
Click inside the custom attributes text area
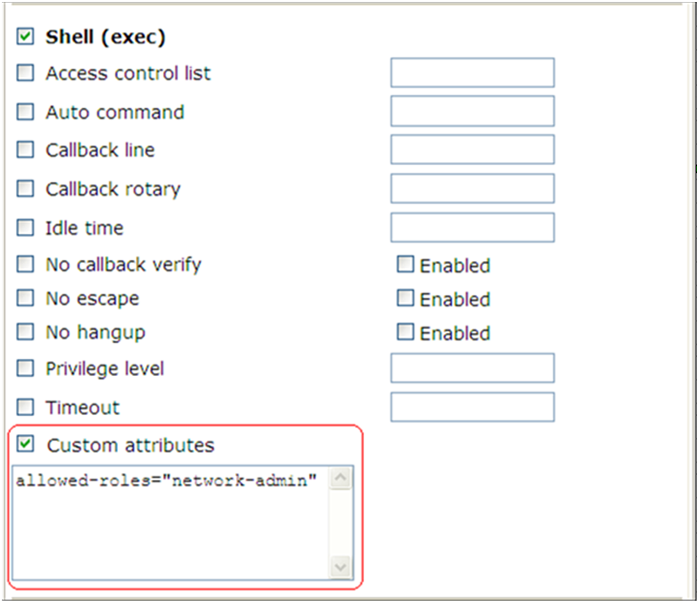pyautogui.click(x=171, y=523)
